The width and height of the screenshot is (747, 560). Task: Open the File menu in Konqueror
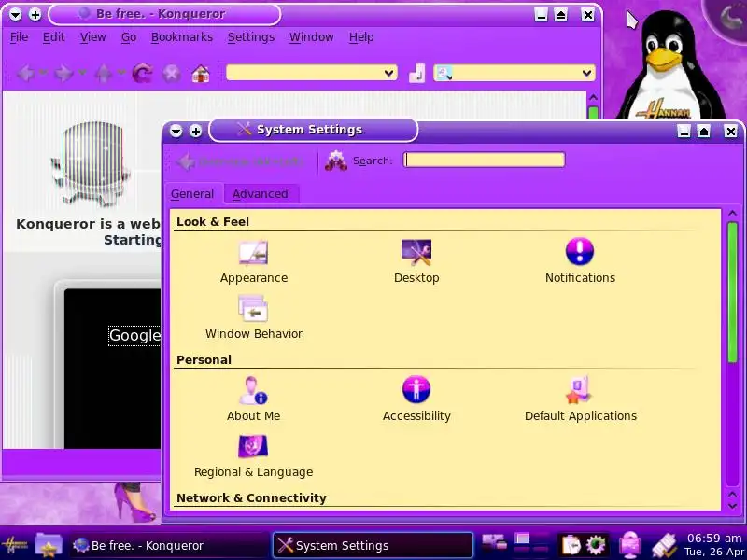coord(19,37)
